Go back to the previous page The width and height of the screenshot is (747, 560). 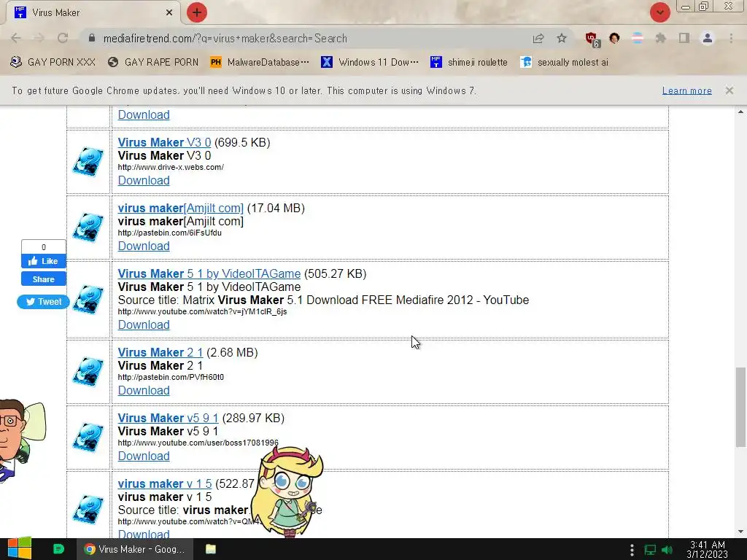16,38
